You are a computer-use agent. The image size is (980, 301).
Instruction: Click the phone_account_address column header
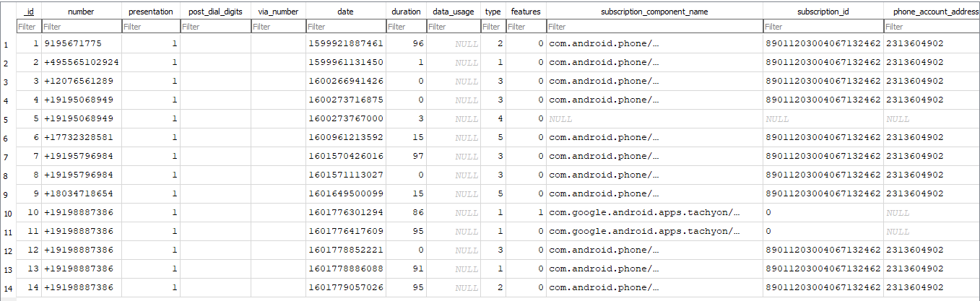(932, 12)
